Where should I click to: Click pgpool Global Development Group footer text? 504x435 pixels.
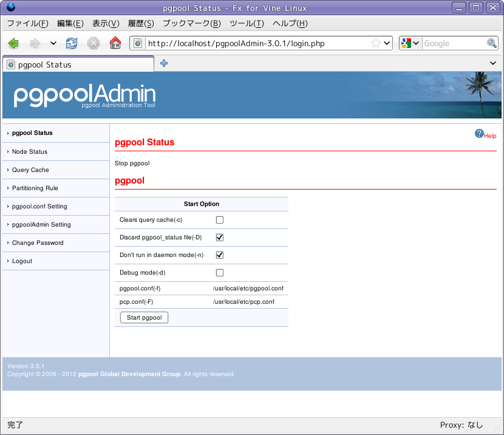(x=129, y=374)
